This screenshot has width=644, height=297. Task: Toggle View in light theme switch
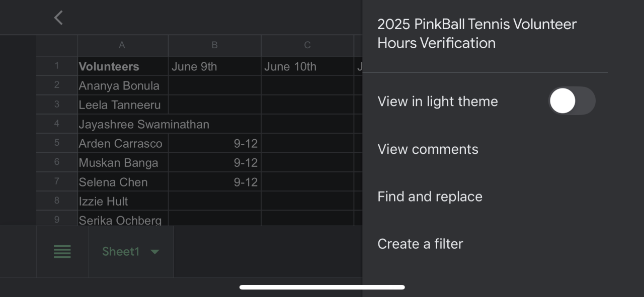pyautogui.click(x=572, y=101)
